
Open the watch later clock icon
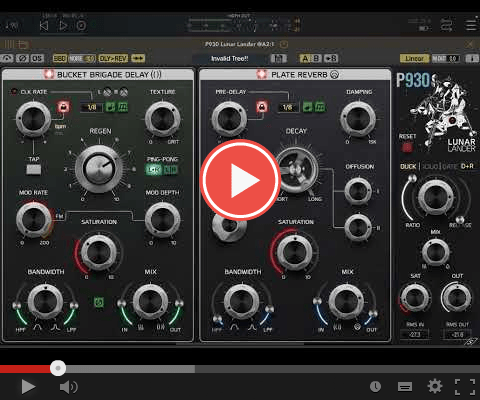click(x=375, y=387)
